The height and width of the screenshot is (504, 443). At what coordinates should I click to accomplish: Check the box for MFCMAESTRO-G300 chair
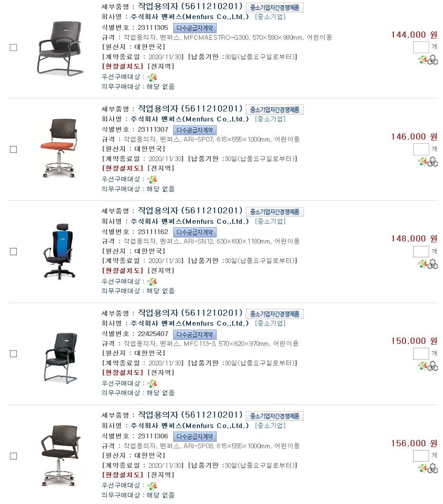(13, 48)
